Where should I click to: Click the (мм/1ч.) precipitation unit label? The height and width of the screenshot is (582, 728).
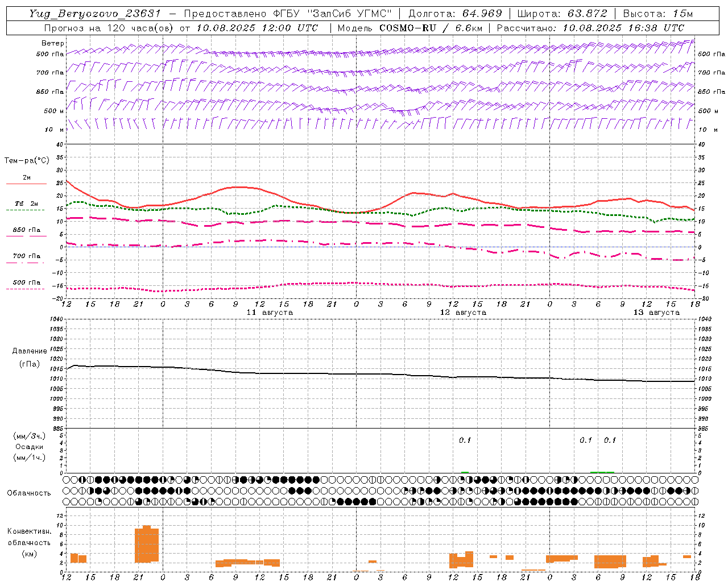(29, 458)
